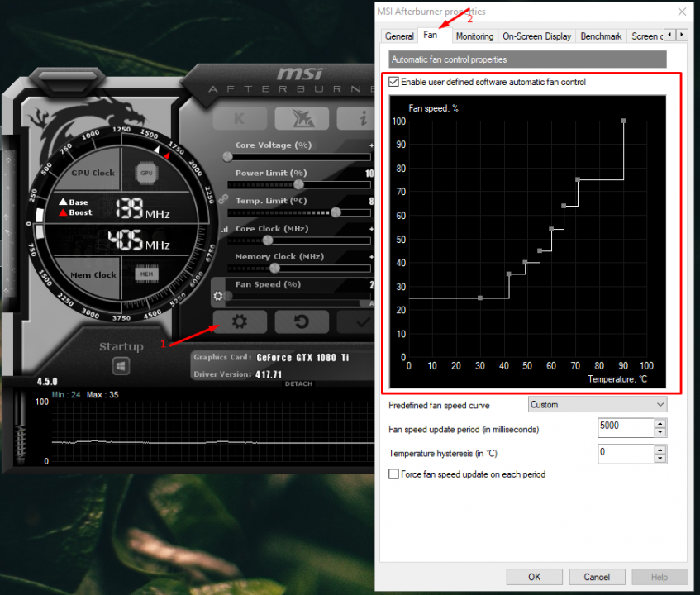Image resolution: width=700 pixels, height=595 pixels.
Task: Go to On-Screen Display tab
Action: 536,36
